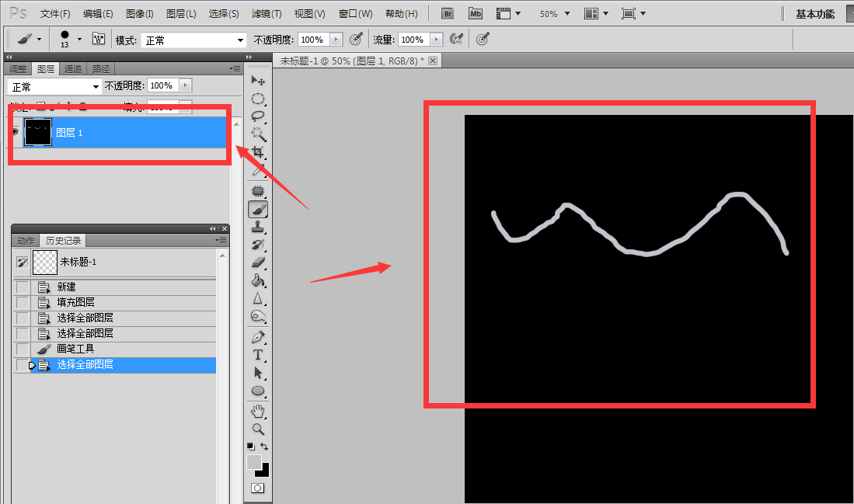Open the history panel options menu
Image resolution: width=854 pixels, height=504 pixels.
point(221,240)
